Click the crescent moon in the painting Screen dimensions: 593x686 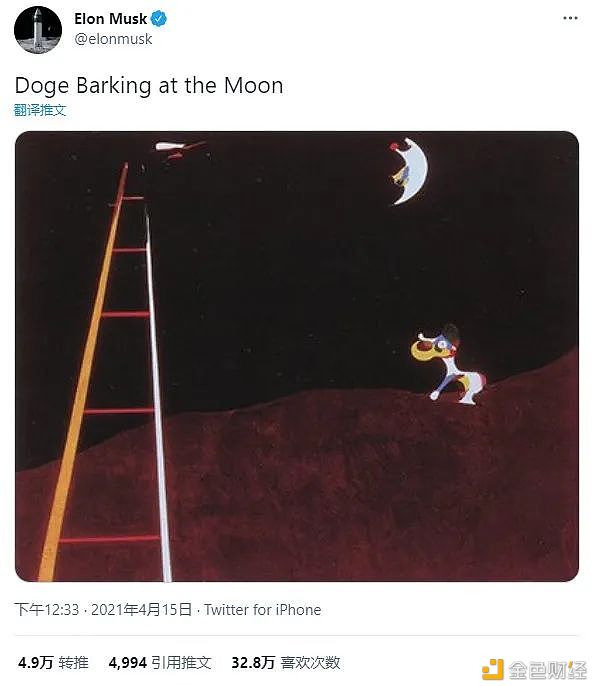pyautogui.click(x=410, y=171)
